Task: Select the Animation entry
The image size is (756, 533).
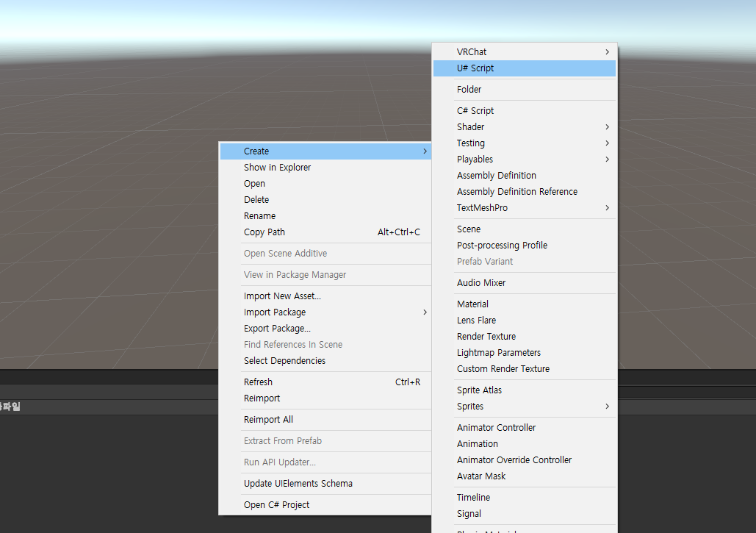Action: [x=525, y=444]
